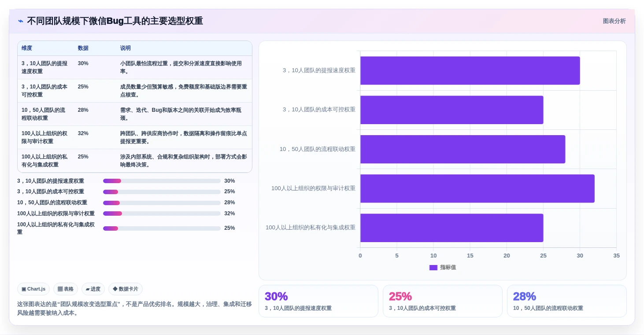This screenshot has height=335, width=644.
Task: Click the chart bar for 3，10人团队的提报速度权重
Action: (470, 70)
